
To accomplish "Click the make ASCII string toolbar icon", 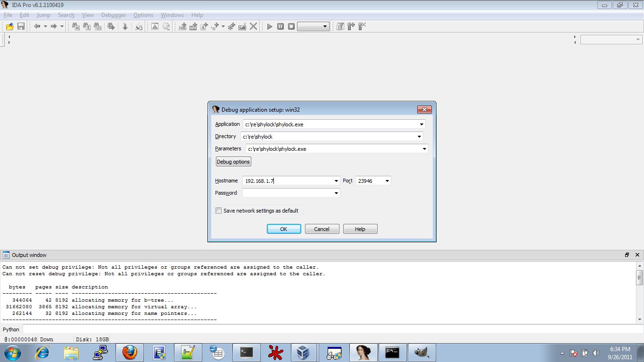I will pos(205,26).
